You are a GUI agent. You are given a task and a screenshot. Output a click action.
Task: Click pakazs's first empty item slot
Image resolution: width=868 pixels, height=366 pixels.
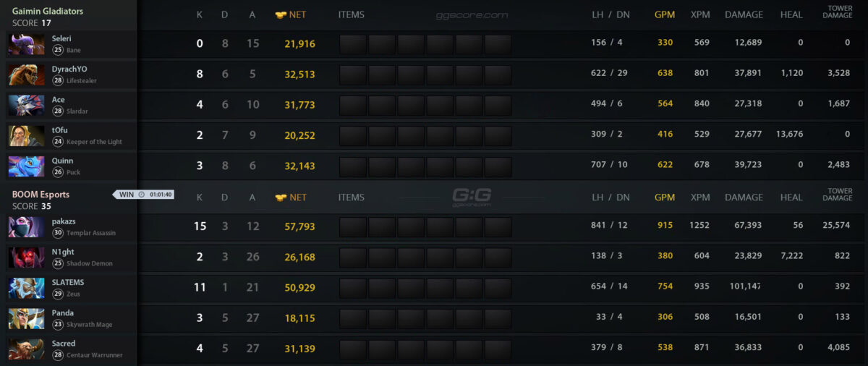[353, 227]
